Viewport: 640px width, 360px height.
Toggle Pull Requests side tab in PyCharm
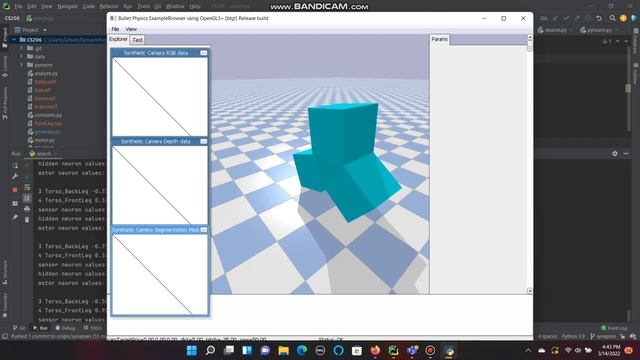click(4, 102)
